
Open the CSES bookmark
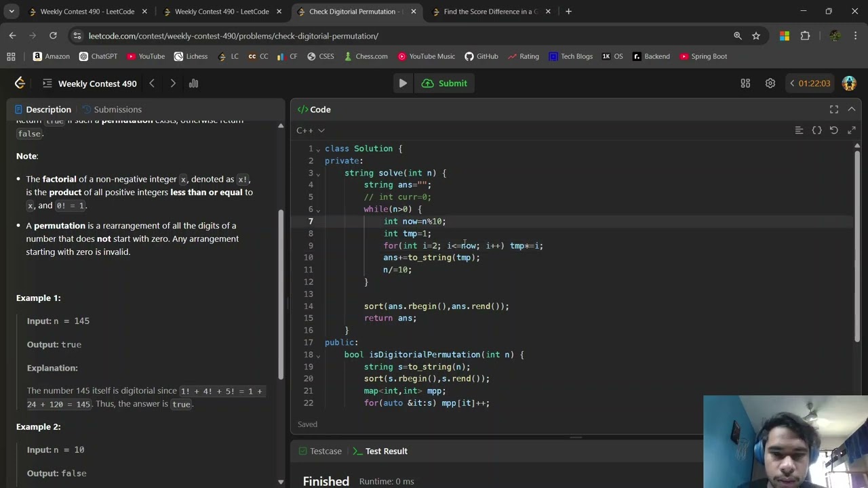click(x=321, y=56)
